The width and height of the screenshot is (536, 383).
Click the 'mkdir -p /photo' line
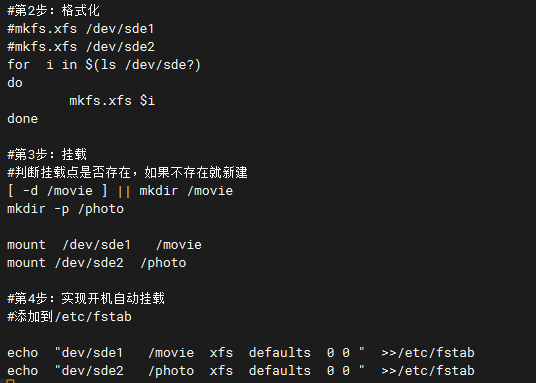(x=66, y=209)
